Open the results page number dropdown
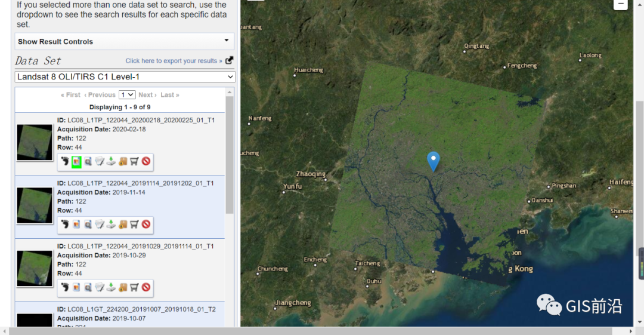 127,95
